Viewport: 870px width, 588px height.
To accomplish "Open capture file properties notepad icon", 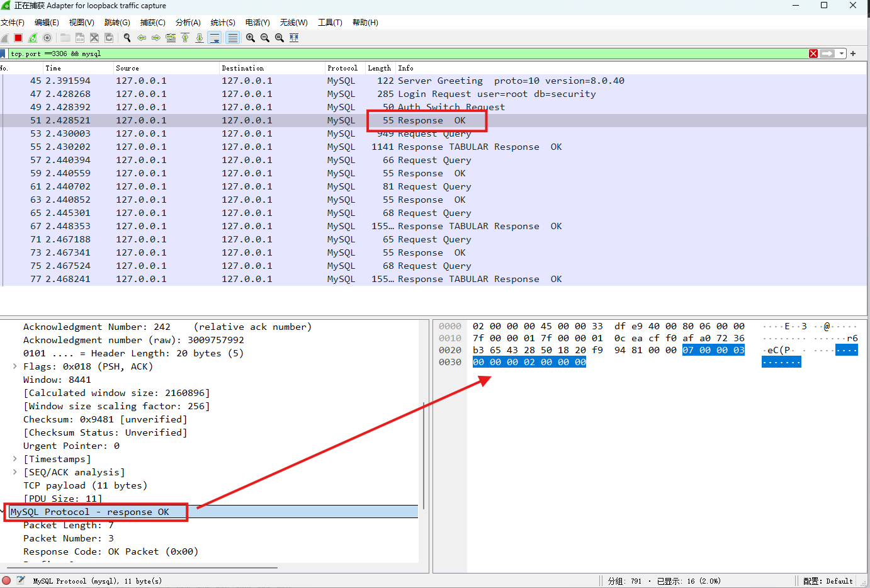I will [x=21, y=580].
